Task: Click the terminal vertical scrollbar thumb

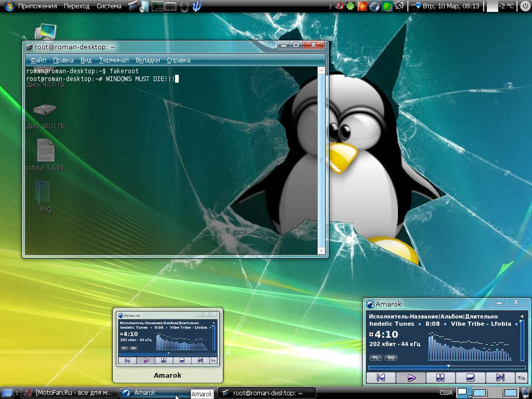Action: point(321,160)
